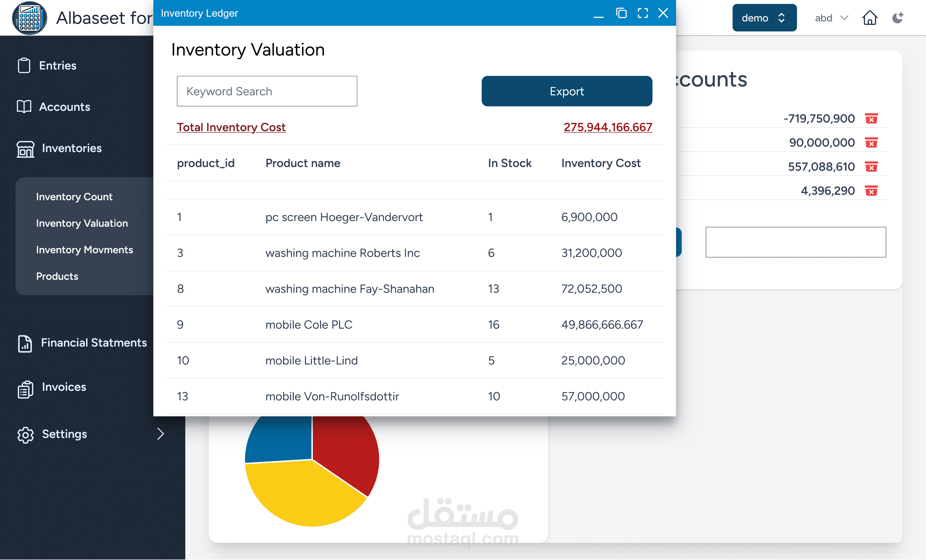Click the Keyword Search field

tap(267, 91)
